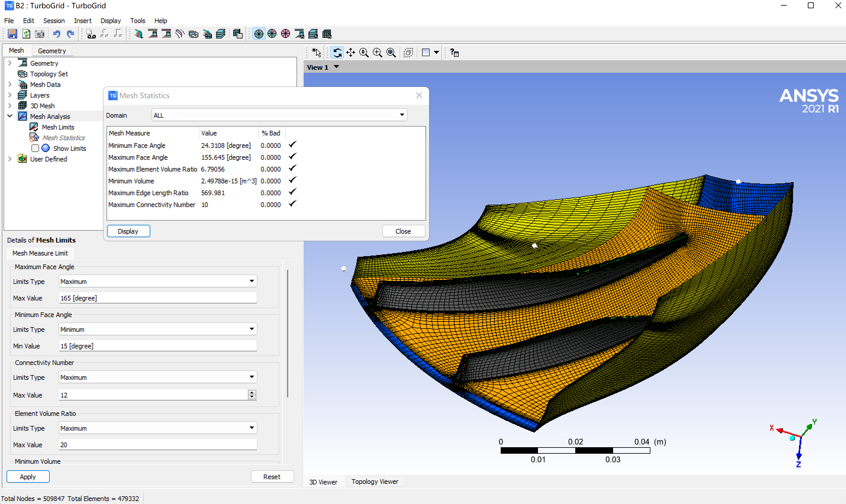This screenshot has height=504, width=846.
Task: Click the Apply button
Action: [x=28, y=476]
